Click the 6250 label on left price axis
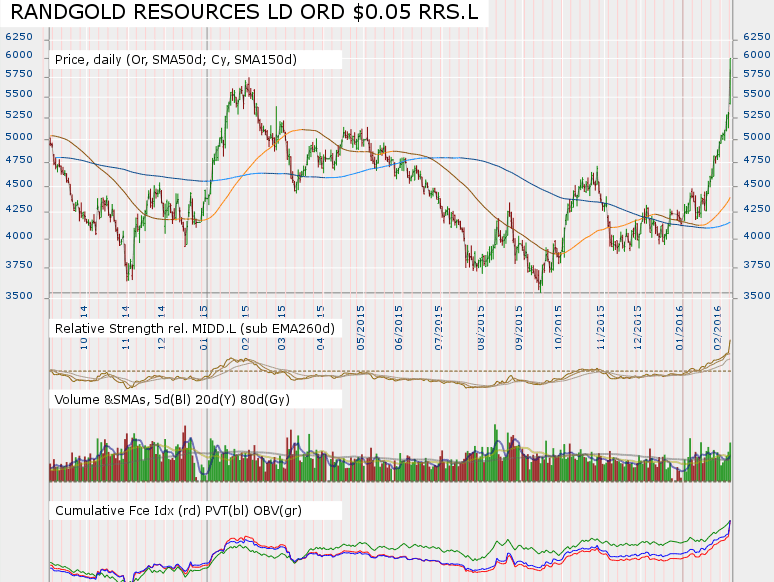Viewport: 774px width, 582px height. point(19,36)
